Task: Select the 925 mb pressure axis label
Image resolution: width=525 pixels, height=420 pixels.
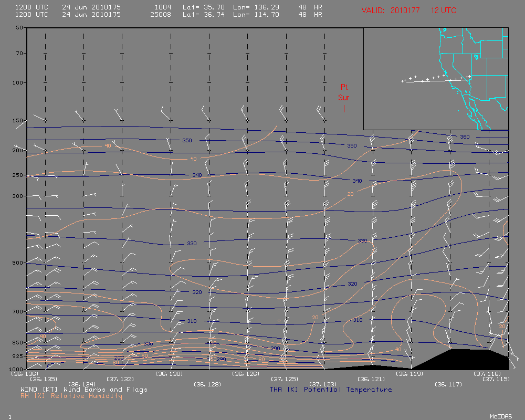Action: (x=17, y=356)
